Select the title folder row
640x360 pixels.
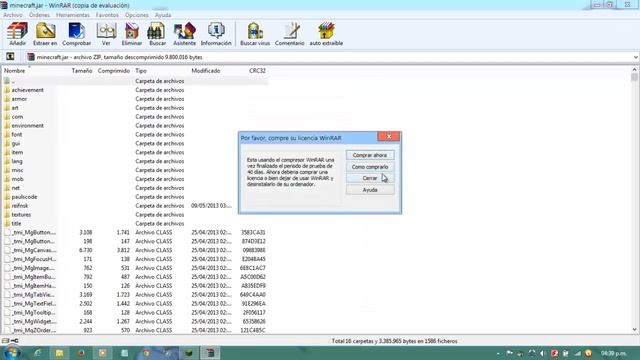pos(135,223)
